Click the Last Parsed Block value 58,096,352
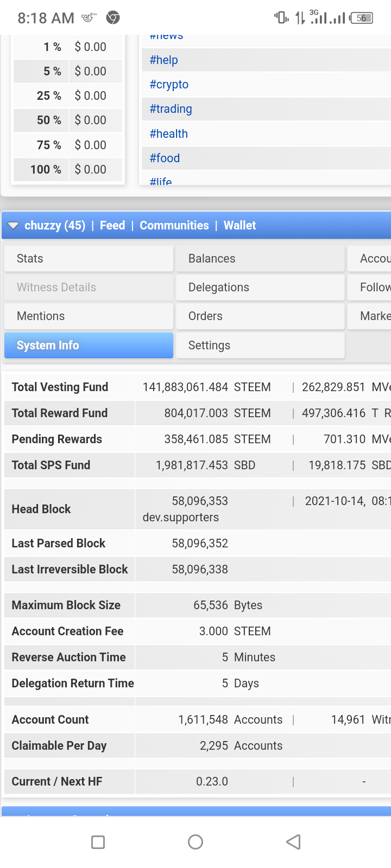Viewport: 391px width, 868px height. tap(200, 544)
